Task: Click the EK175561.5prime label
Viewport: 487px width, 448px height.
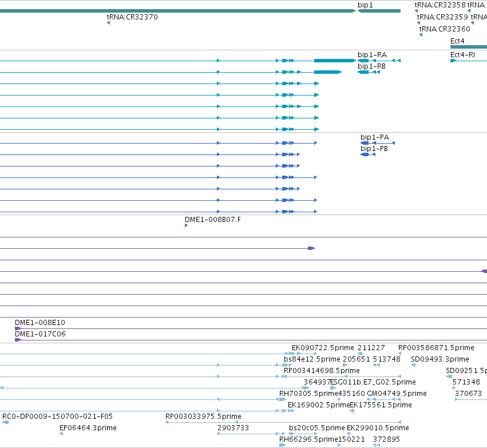Action: click(381, 405)
